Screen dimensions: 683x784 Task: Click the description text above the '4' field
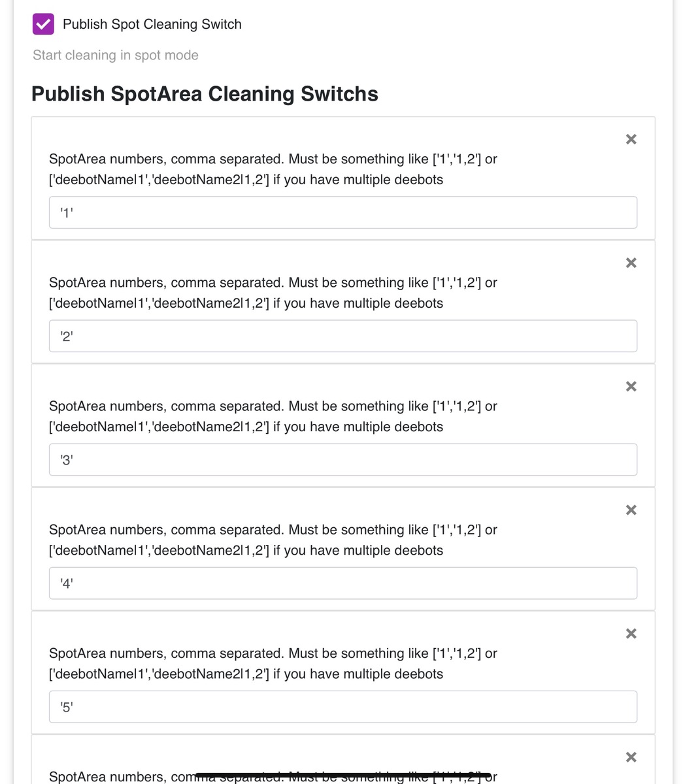(273, 540)
